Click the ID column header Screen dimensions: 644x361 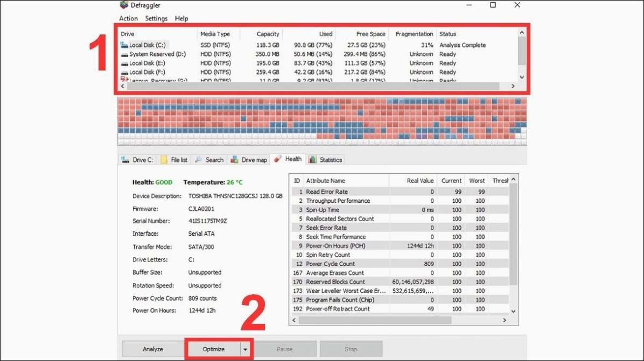pyautogui.click(x=297, y=181)
